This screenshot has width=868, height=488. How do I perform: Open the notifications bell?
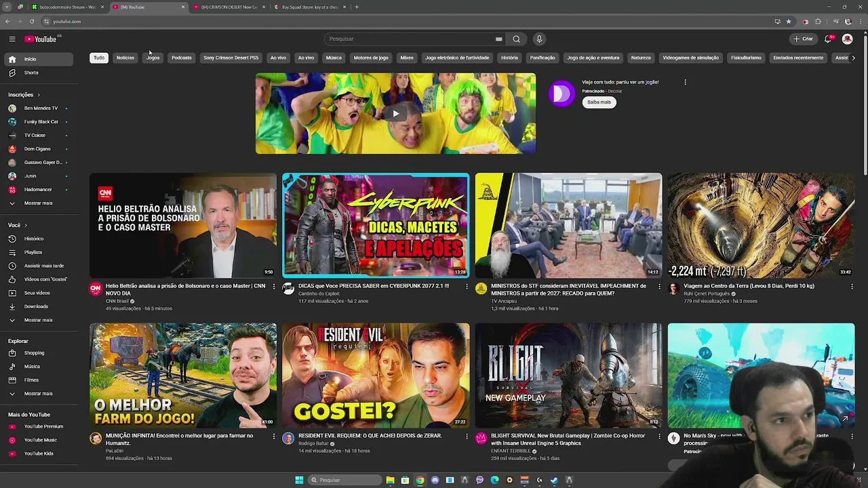tap(828, 39)
